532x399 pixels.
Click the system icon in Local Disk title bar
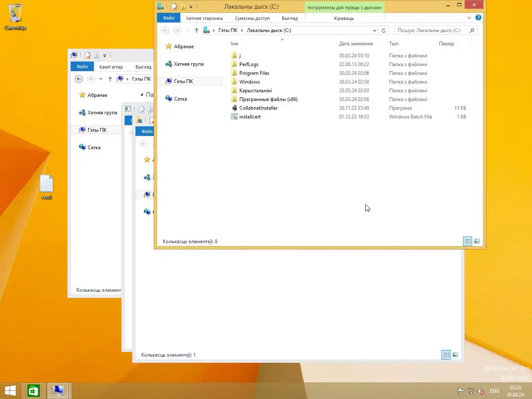(x=160, y=7)
